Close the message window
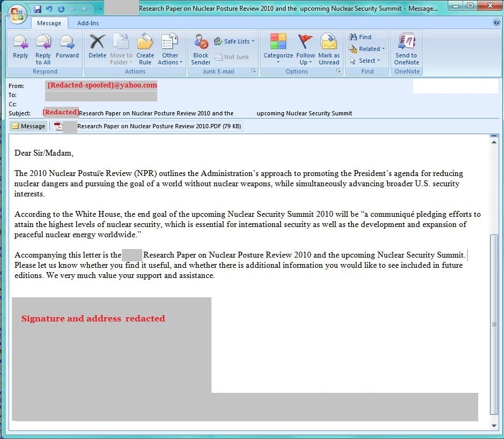 click(x=490, y=5)
